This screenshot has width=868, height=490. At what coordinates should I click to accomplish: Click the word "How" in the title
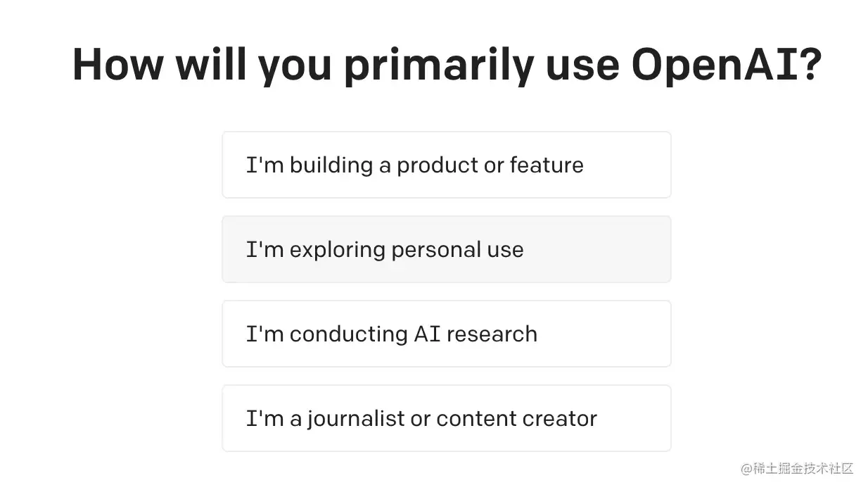click(117, 65)
